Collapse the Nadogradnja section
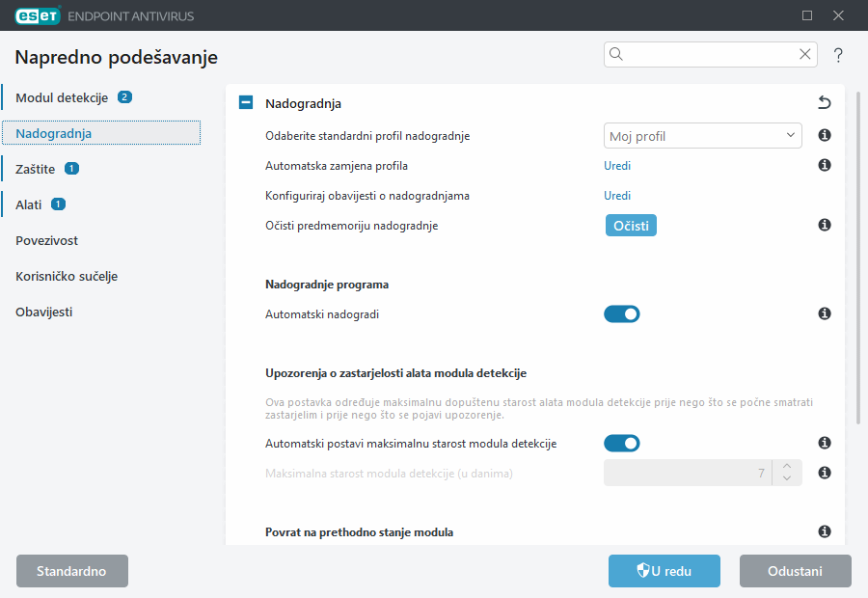Image resolution: width=868 pixels, height=598 pixels. tap(245, 102)
